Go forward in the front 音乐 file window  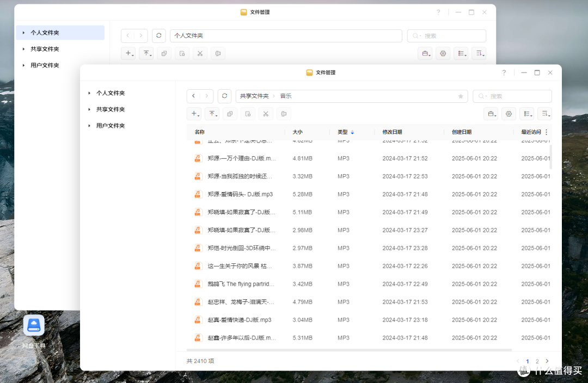coord(207,96)
